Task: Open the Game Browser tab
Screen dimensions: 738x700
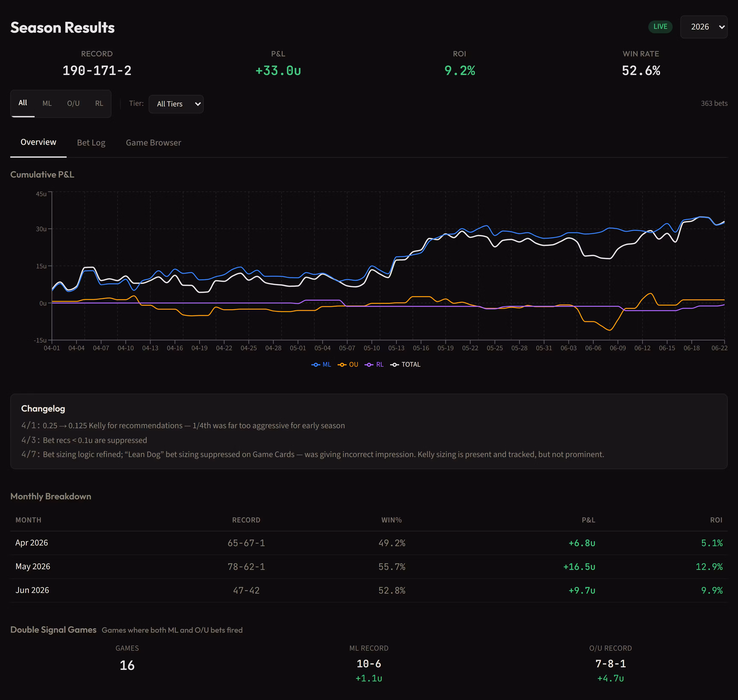Action: tap(153, 143)
